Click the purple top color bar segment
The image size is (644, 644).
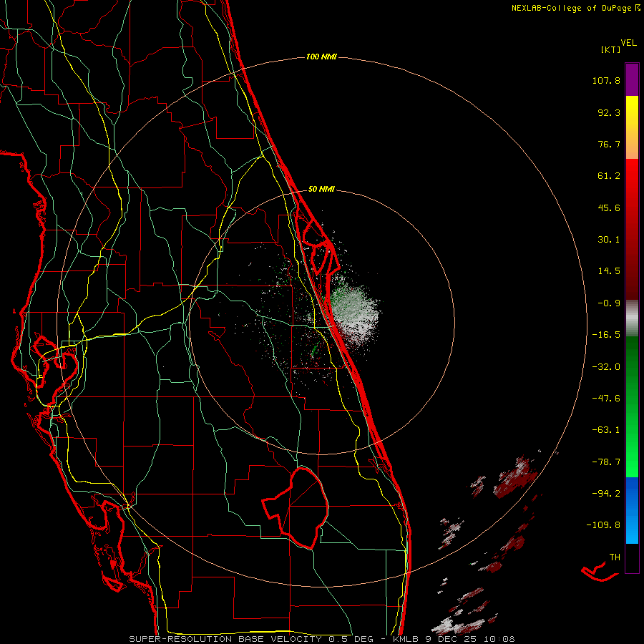632,79
